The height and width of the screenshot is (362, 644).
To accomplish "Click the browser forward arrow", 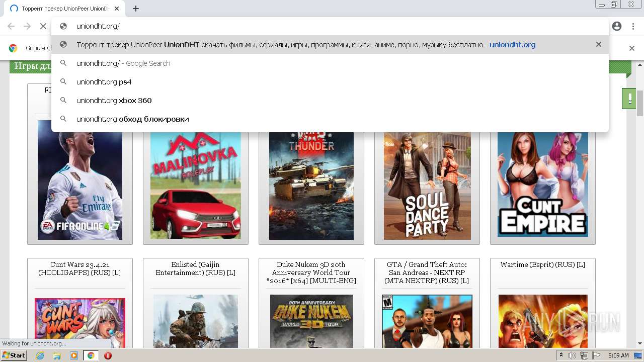I will [x=27, y=26].
